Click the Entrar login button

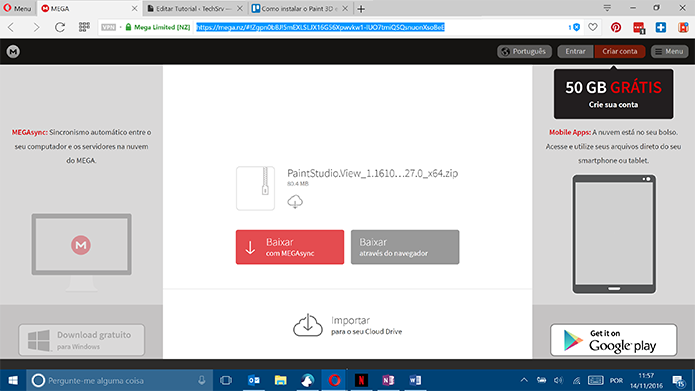(575, 51)
